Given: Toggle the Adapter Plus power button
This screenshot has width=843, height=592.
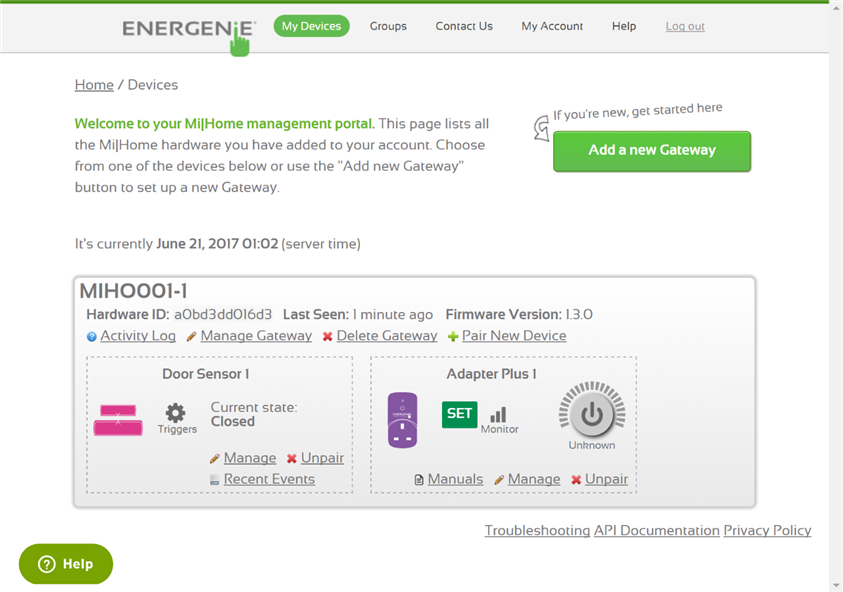Looking at the screenshot, I should 591,415.
